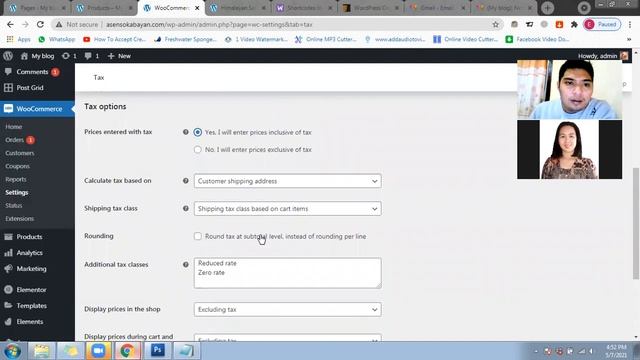Click New in the admin bar
Image resolution: width=640 pixels, height=360 pixels.
point(119,56)
